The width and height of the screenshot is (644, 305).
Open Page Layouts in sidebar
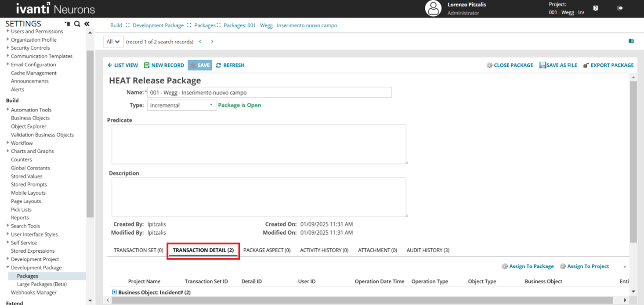click(x=26, y=201)
